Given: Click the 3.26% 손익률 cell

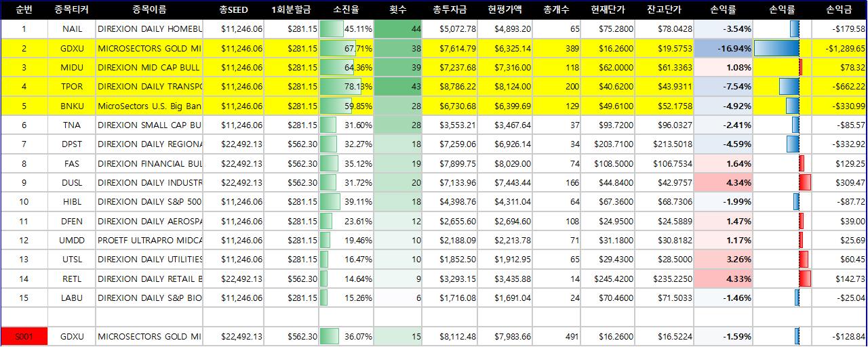Looking at the screenshot, I should (724, 260).
